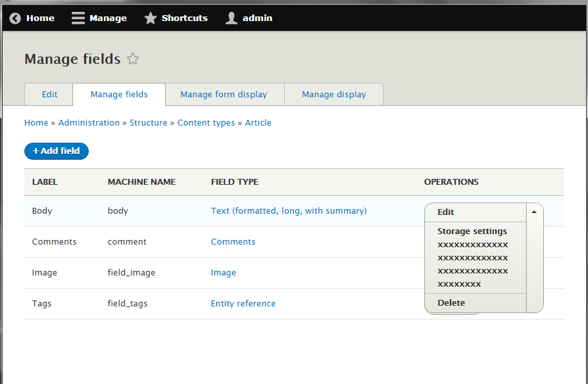Switch to the Manage form display tab

tap(224, 94)
